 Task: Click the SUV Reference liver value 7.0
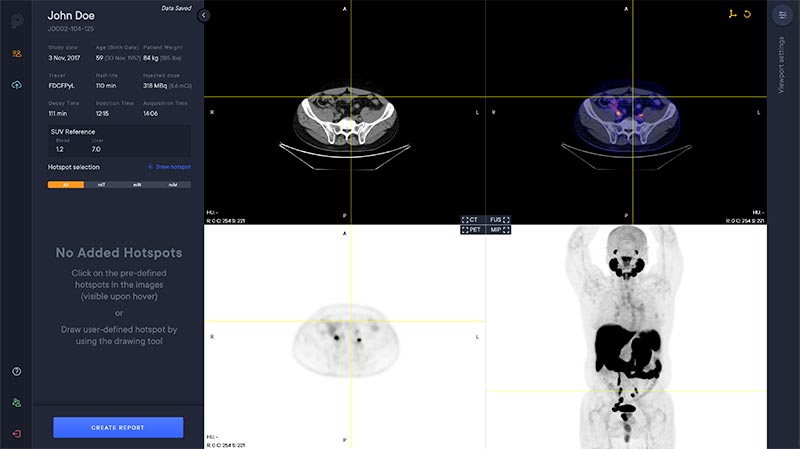point(96,149)
